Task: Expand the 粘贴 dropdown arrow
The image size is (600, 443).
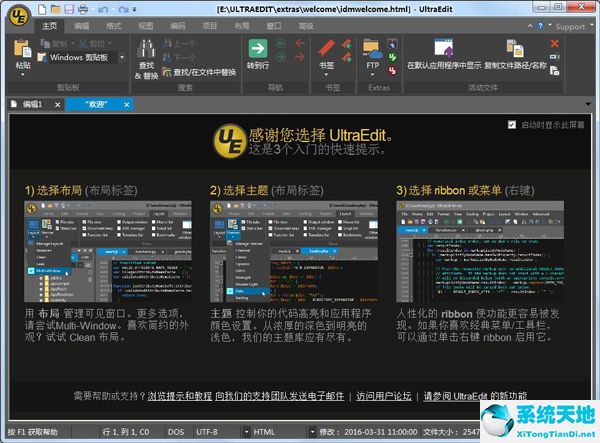Action: (23, 75)
